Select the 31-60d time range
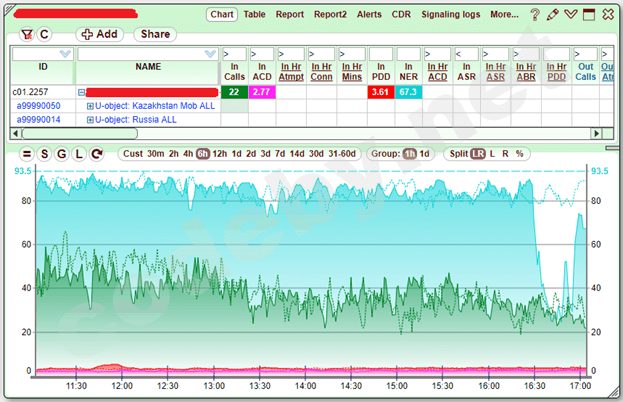Screen dimensions: 623x402 (342, 154)
